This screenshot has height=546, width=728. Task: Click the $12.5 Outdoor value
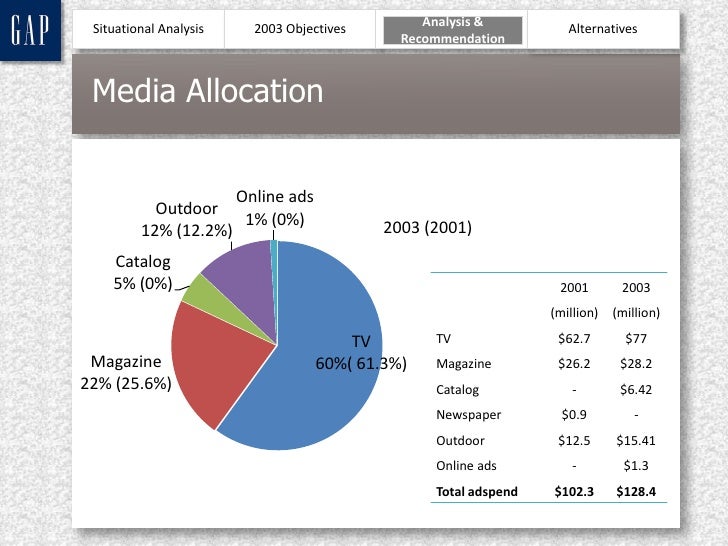click(574, 440)
